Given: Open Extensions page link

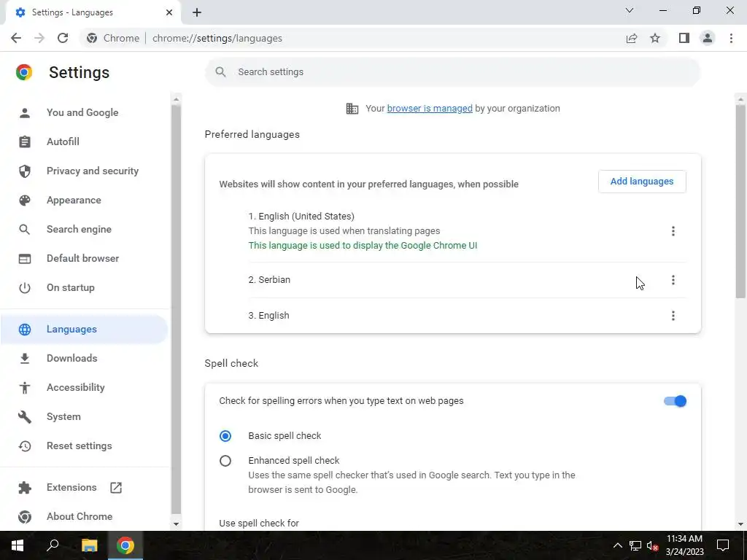Looking at the screenshot, I should pyautogui.click(x=71, y=488).
